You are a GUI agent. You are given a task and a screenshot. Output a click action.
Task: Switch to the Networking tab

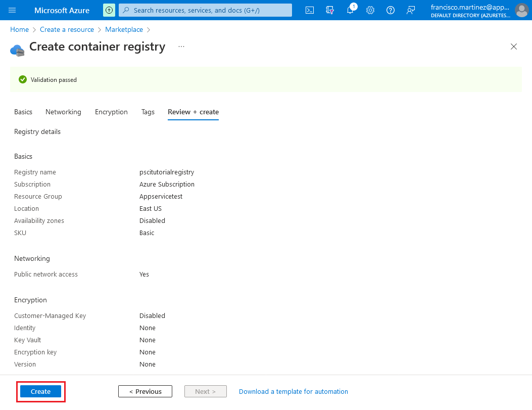(x=63, y=112)
